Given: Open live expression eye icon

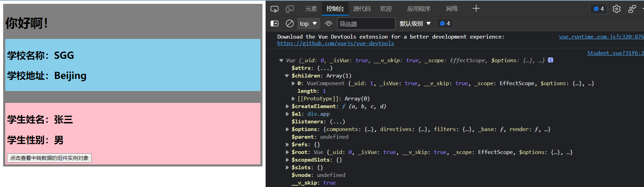Looking at the screenshot, I should pyautogui.click(x=328, y=23).
